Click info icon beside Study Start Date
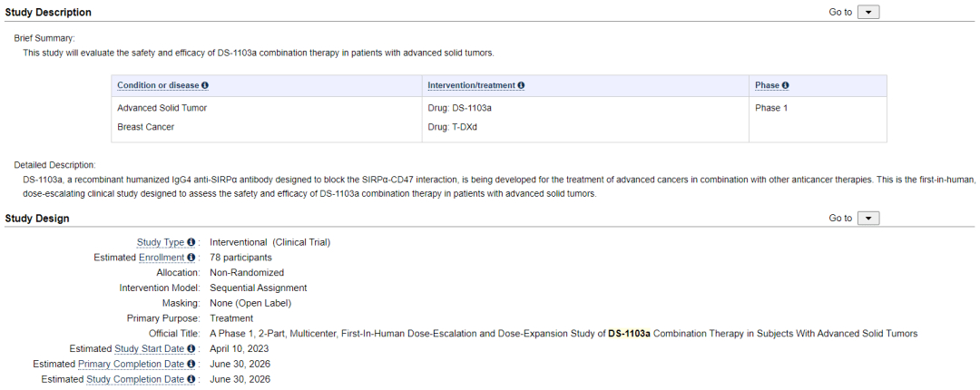Screen dimensions: 980x390 (191, 349)
